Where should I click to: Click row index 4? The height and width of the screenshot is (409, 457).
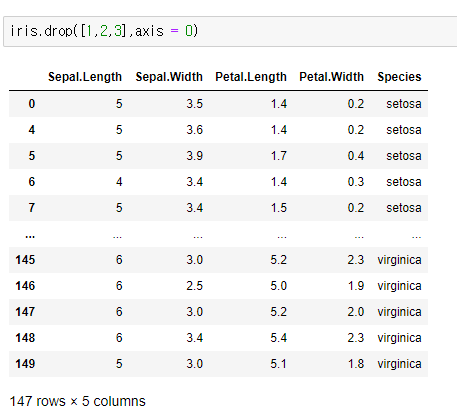coord(32,130)
